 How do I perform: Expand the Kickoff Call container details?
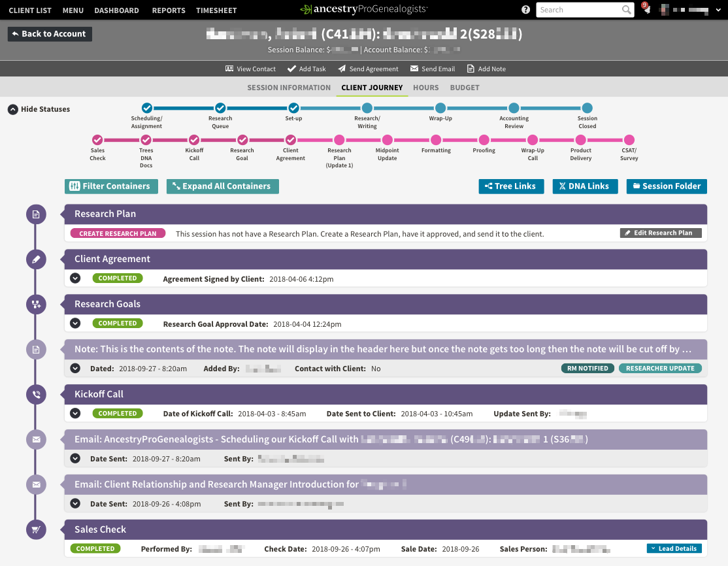[75, 414]
